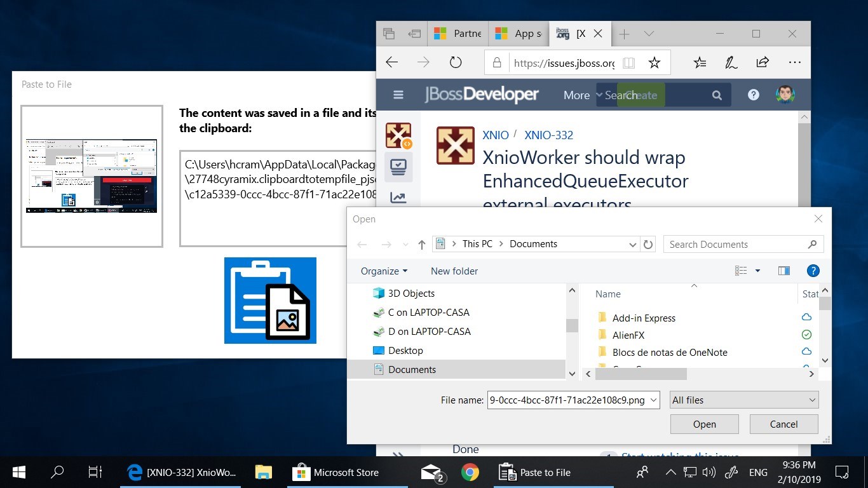The image size is (868, 488).
Task: Select Blocs de notas de OneNote folder
Action: coord(670,352)
